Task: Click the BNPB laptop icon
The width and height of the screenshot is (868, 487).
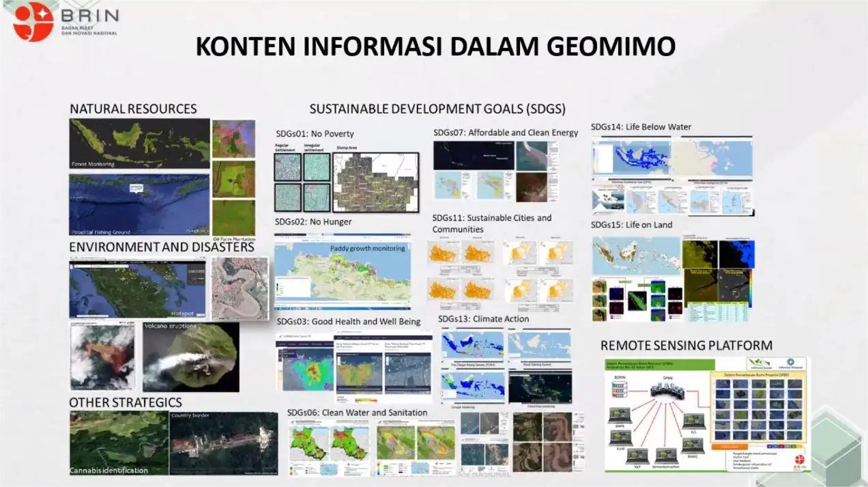Action: (x=619, y=415)
